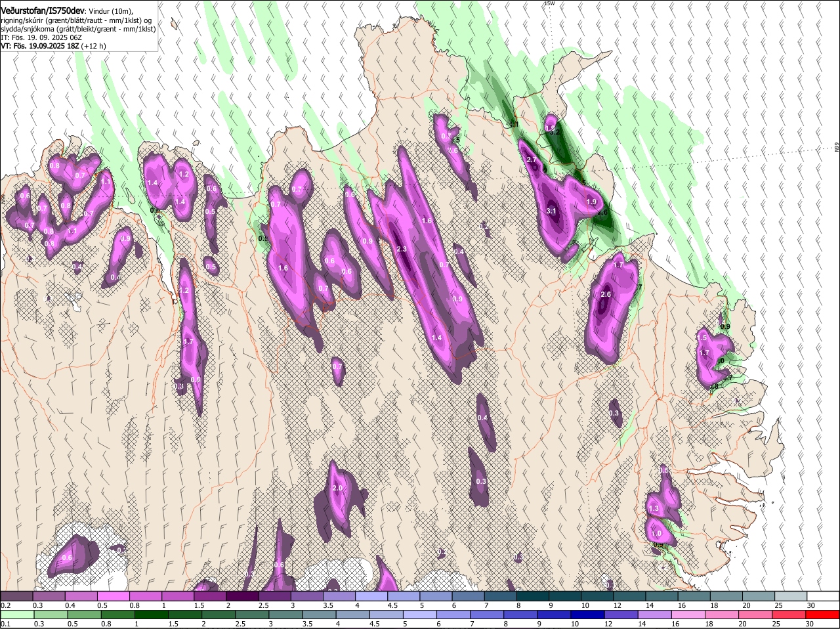Pick the bright pink-magenta swatch between 0.5 and 0.8
The width and height of the screenshot is (840, 629).
click(x=114, y=596)
